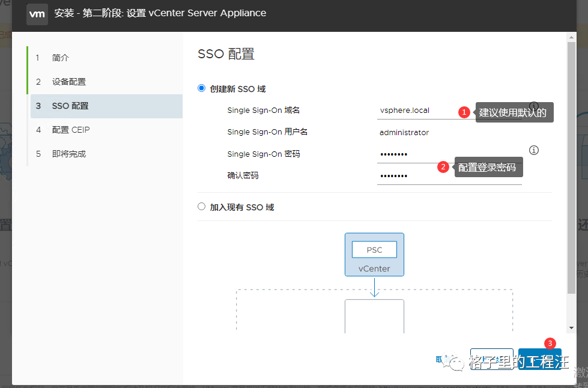Image resolution: width=588 pixels, height=388 pixels.
Task: Click the vCenter label in the diagram
Action: pos(374,269)
